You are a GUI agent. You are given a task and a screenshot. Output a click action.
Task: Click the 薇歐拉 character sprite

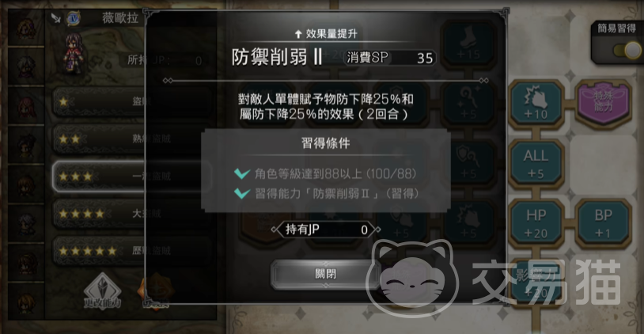[x=73, y=54]
